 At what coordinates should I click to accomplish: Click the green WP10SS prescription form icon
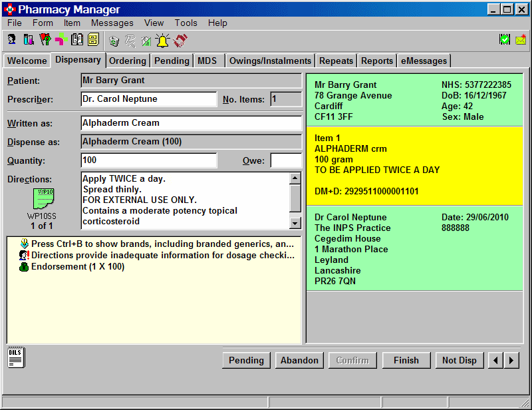42,198
